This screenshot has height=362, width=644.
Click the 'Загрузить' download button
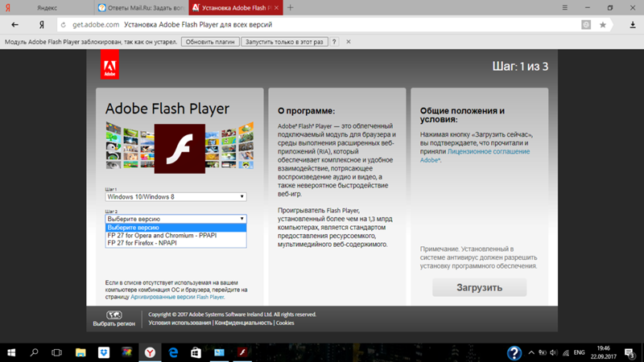click(x=479, y=287)
